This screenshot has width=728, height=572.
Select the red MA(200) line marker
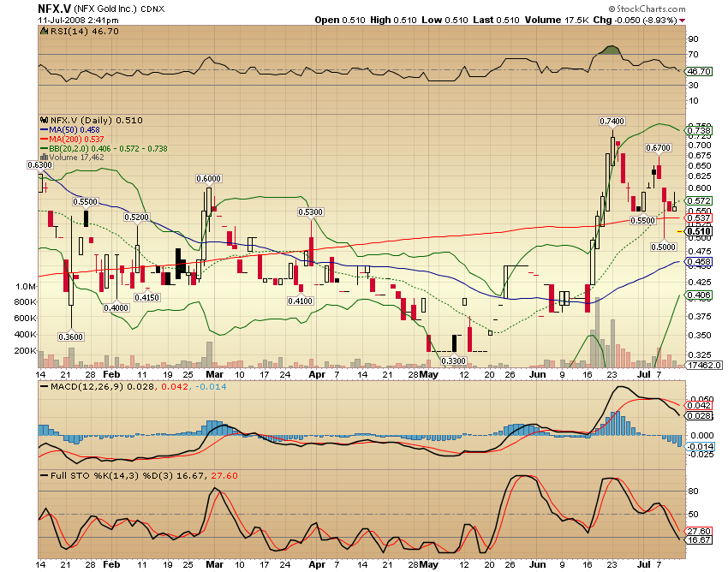pos(45,140)
